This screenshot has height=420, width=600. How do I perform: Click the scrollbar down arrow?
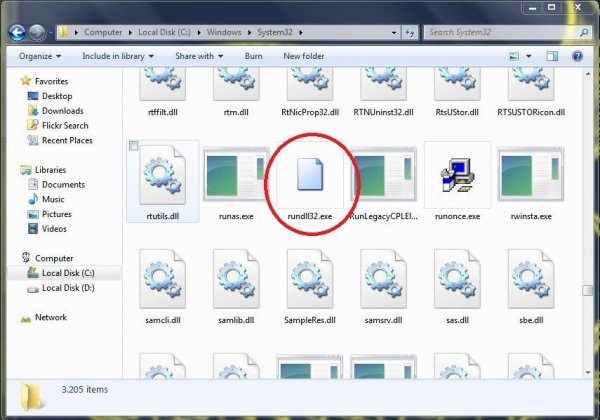[x=588, y=373]
